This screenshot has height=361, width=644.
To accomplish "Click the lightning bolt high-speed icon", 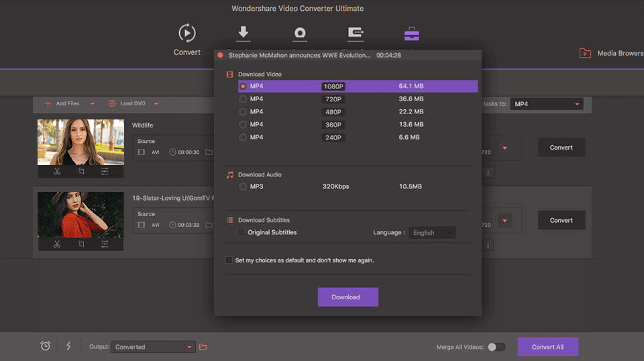I will pos(68,346).
